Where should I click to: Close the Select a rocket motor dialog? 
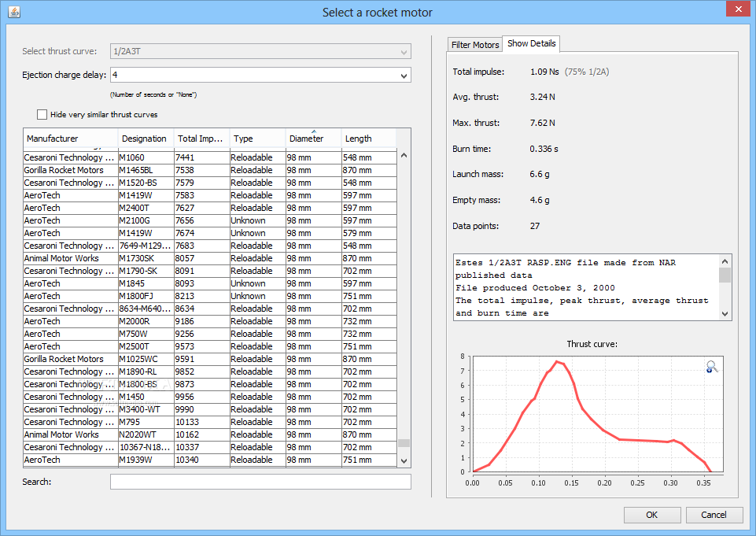pos(738,9)
